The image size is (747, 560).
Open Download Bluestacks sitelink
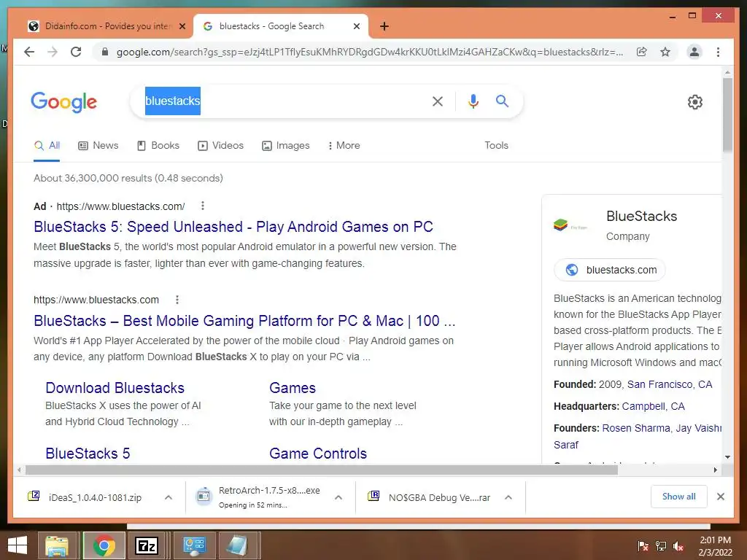coord(115,388)
